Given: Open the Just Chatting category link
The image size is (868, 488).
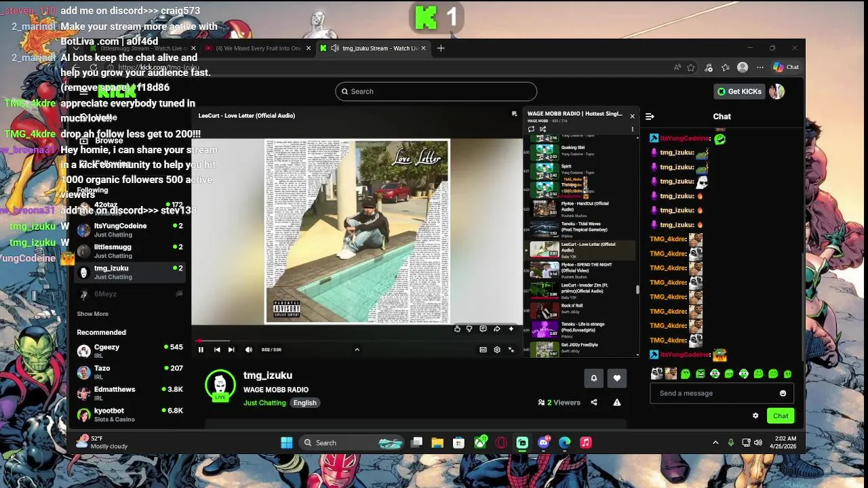Looking at the screenshot, I should pos(264,403).
